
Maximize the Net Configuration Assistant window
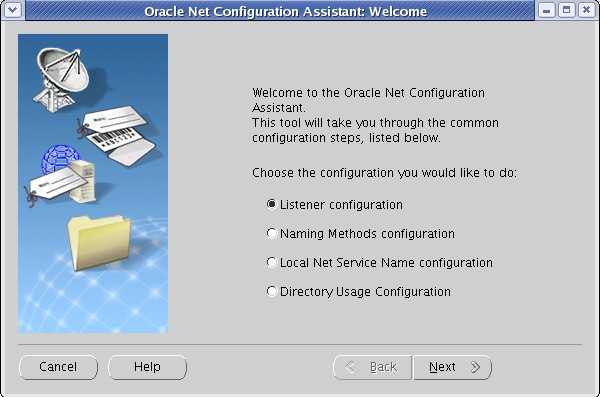pos(566,10)
